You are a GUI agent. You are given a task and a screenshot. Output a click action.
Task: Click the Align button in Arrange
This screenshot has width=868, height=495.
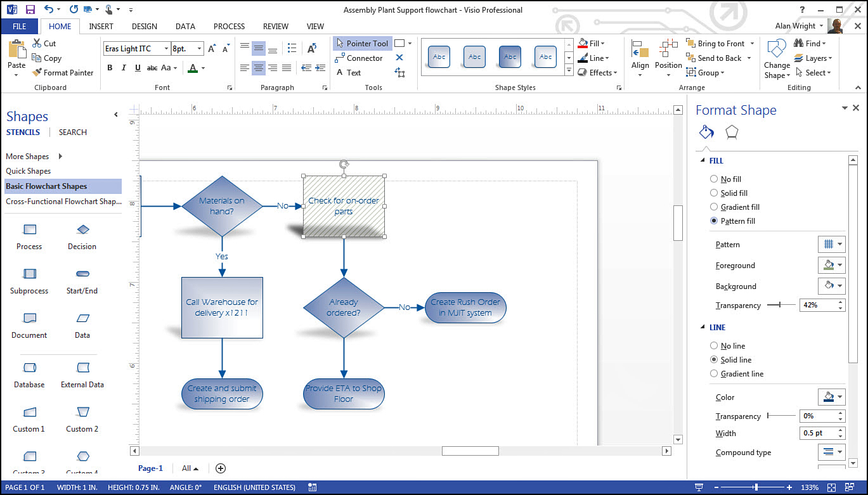coord(640,58)
